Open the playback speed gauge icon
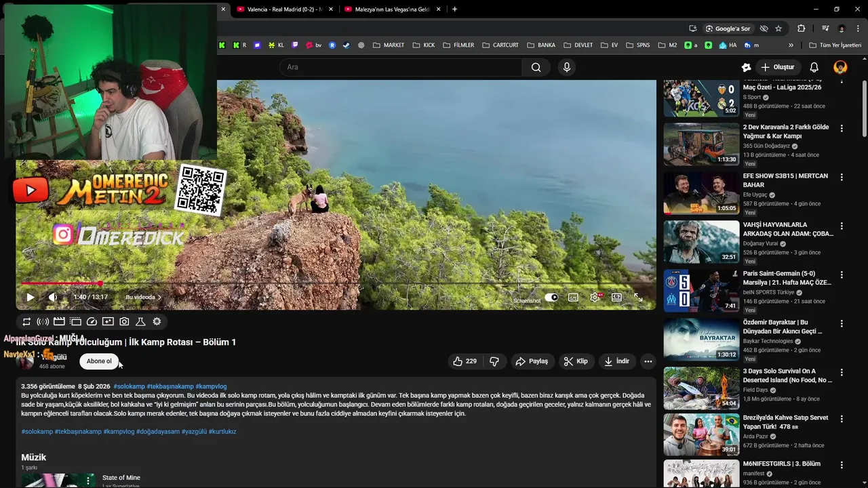Viewport: 868px width, 488px height. point(92,322)
